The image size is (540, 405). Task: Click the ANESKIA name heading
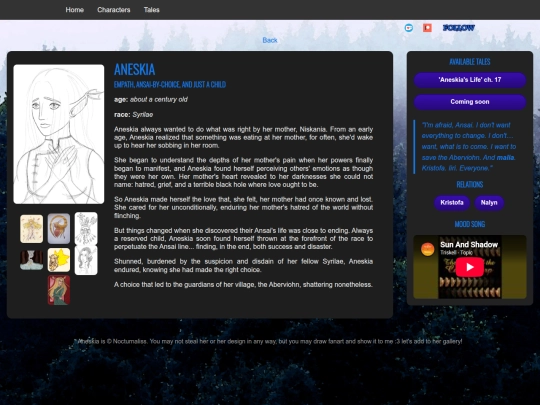pyautogui.click(x=134, y=70)
